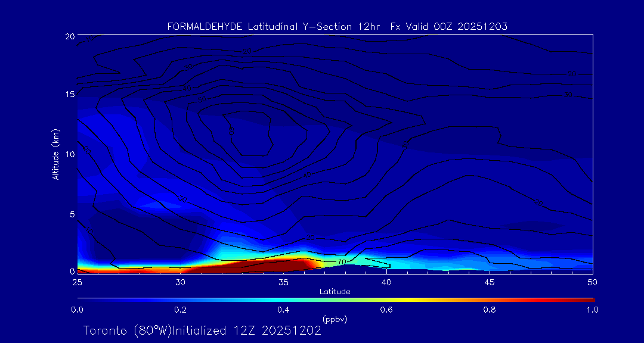Click the 'Latitude' horizontal axis label

[335, 292]
